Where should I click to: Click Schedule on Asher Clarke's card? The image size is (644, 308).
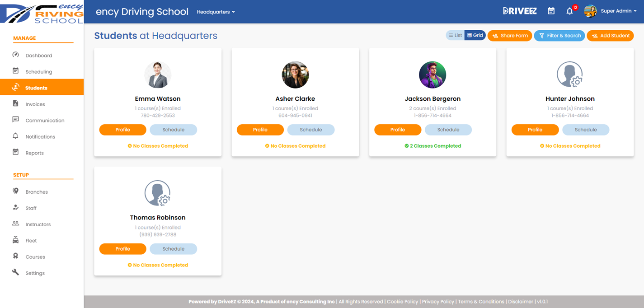[x=311, y=130]
